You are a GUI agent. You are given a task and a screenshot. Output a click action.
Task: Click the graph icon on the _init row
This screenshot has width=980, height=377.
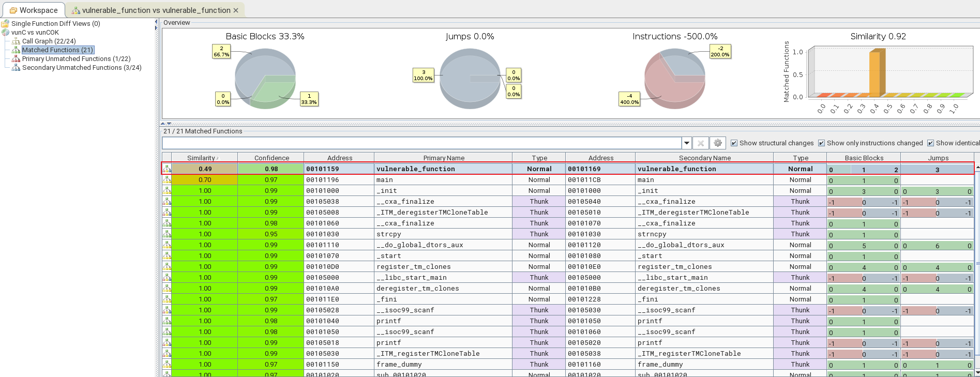pos(167,191)
